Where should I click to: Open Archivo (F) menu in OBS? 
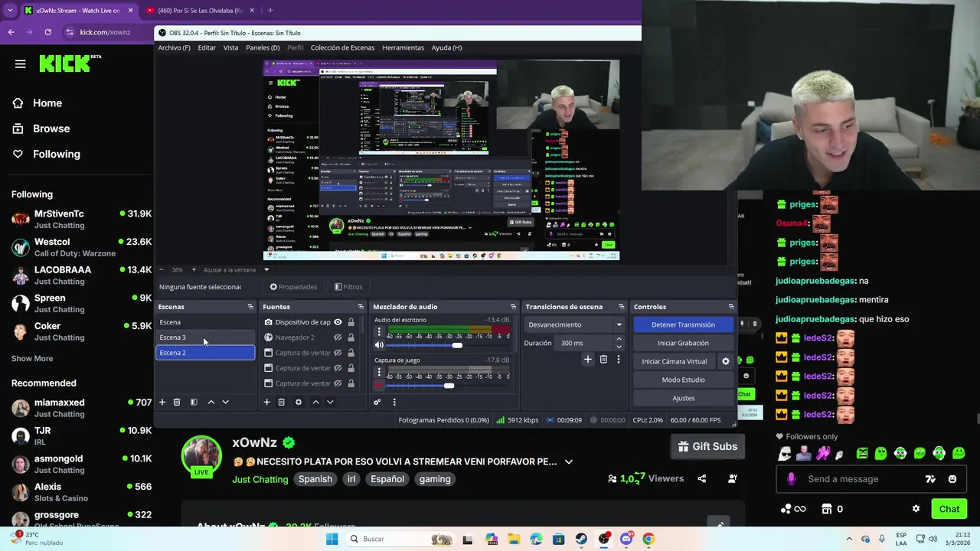174,47
